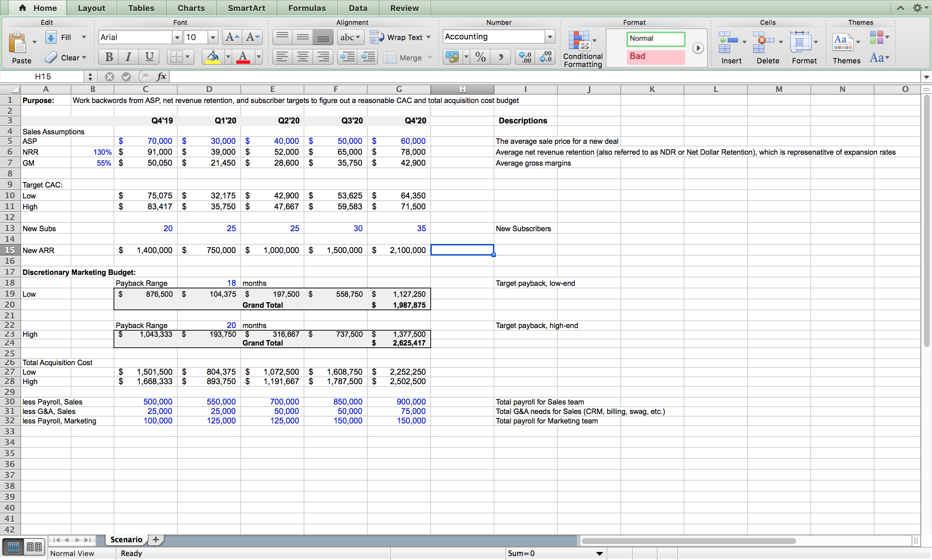Increase decimal places
The image size is (932, 560).
525,57
